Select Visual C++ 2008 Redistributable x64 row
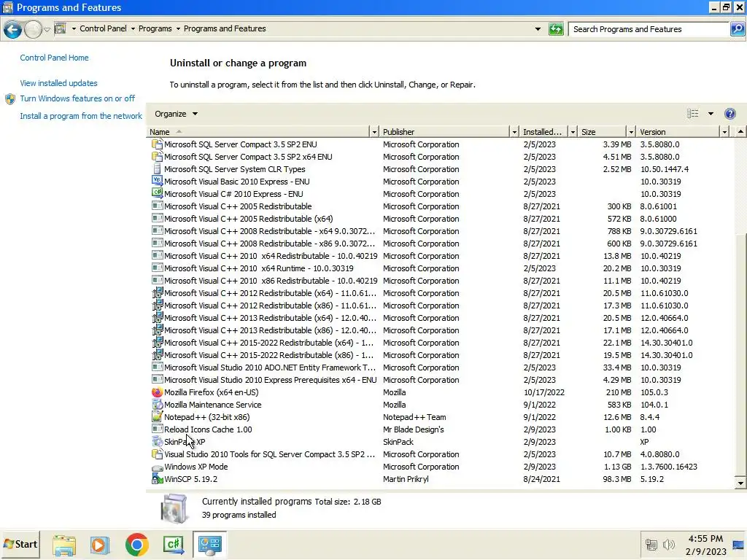Viewport: 747px width, 560px height. click(x=441, y=231)
